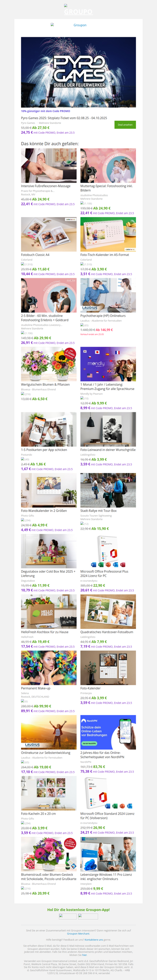Click the Mondly language course image
This screenshot has width=157, height=980.
pos(108,364)
